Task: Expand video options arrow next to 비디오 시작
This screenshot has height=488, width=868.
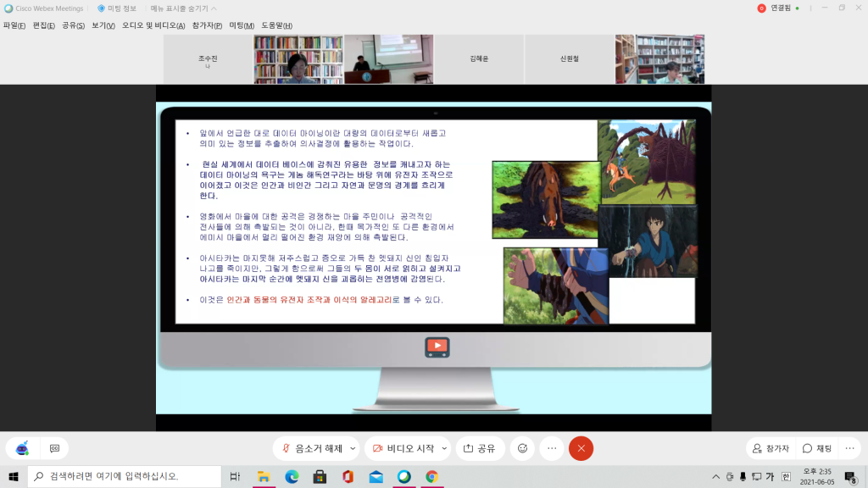Action: click(x=444, y=448)
